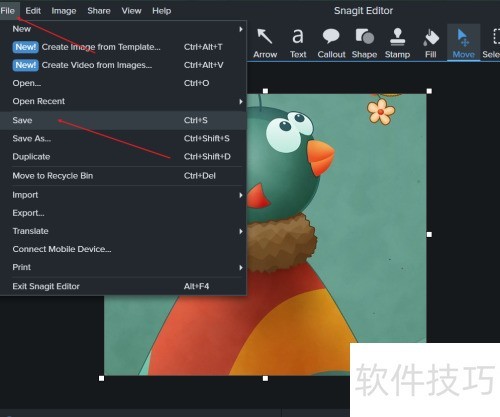Image resolution: width=500 pixels, height=417 pixels.
Task: Choose Connect Mobile Device...
Action: click(x=123, y=249)
